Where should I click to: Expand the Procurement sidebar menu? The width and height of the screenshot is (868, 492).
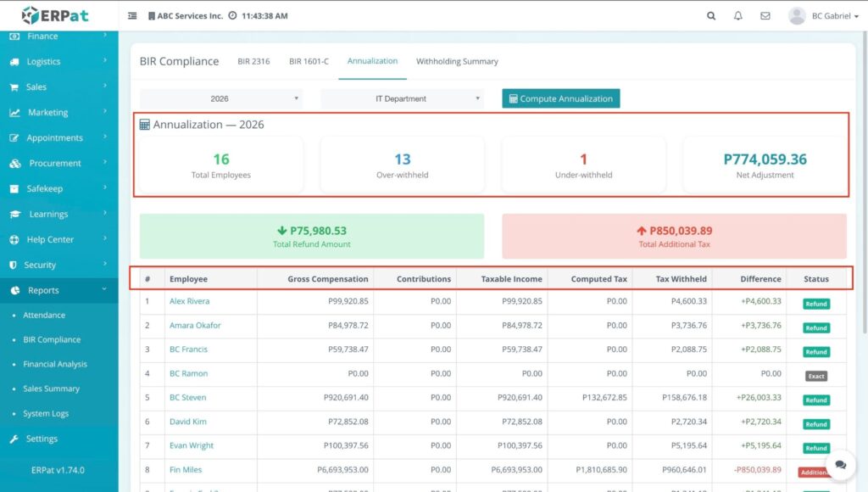[55, 163]
